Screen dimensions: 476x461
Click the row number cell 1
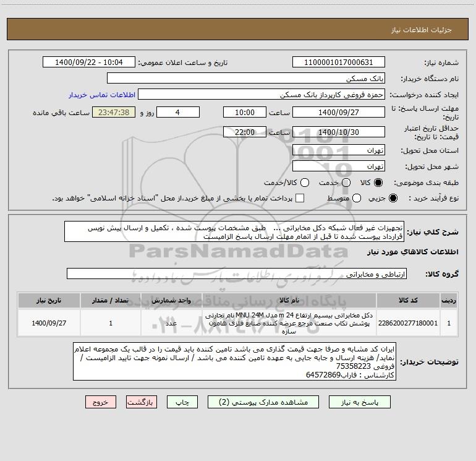click(449, 323)
